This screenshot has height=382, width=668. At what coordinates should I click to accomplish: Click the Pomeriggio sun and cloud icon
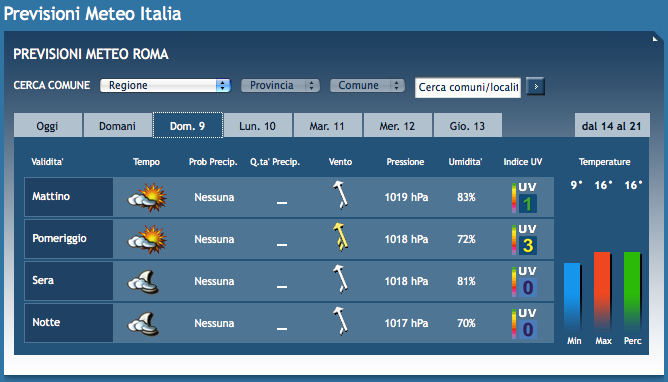coord(147,240)
